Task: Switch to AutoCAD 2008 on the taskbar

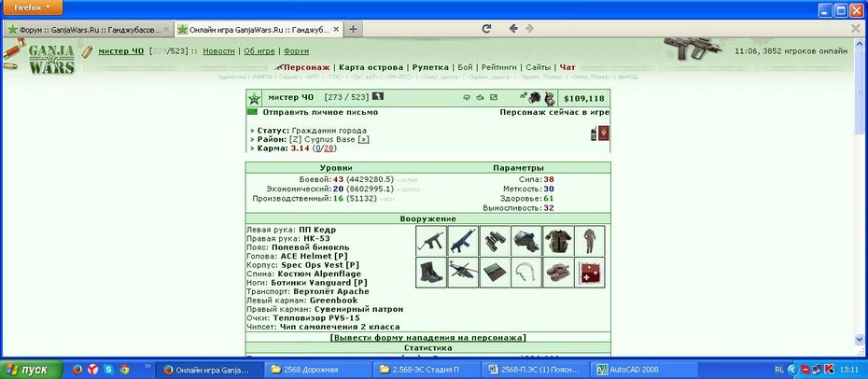Action: (644, 370)
